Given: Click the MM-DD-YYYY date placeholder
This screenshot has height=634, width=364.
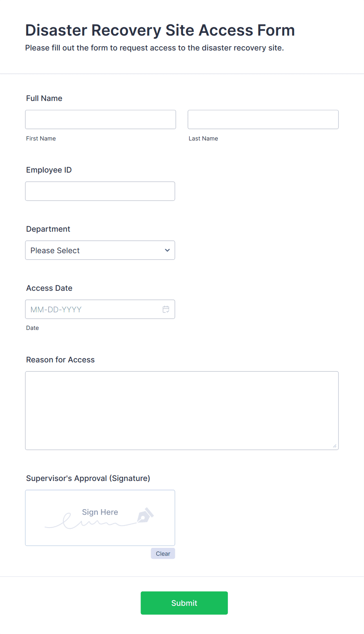Looking at the screenshot, I should pyautogui.click(x=55, y=309).
